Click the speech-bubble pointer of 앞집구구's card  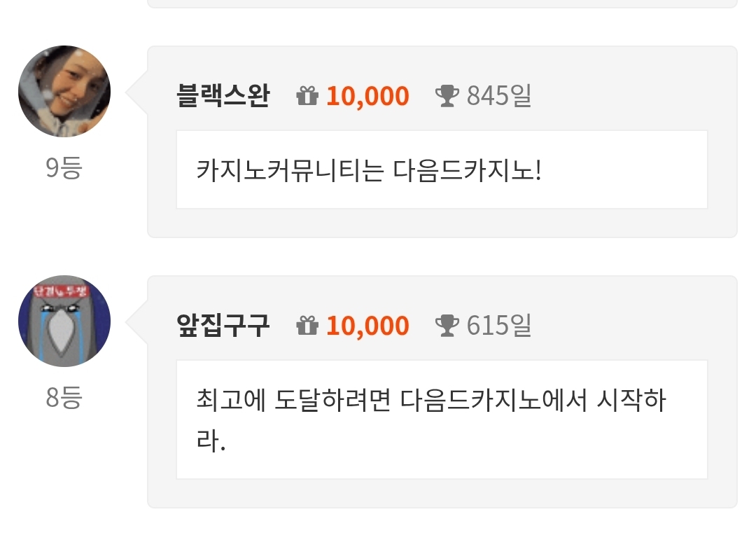tap(137, 321)
